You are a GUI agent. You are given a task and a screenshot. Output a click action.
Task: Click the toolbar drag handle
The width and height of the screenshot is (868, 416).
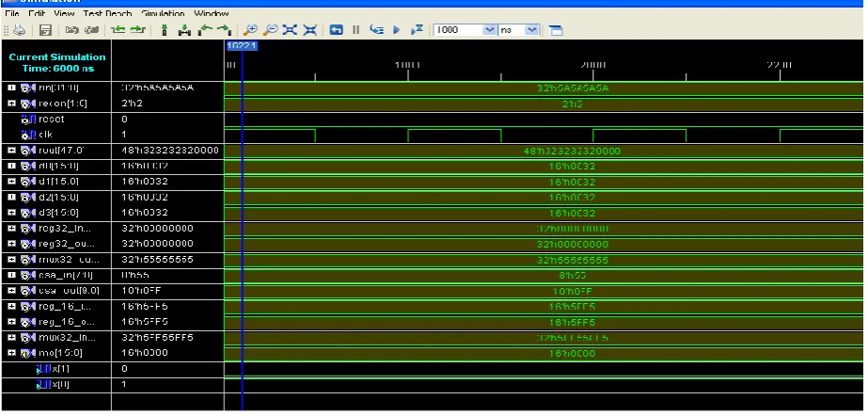6,30
